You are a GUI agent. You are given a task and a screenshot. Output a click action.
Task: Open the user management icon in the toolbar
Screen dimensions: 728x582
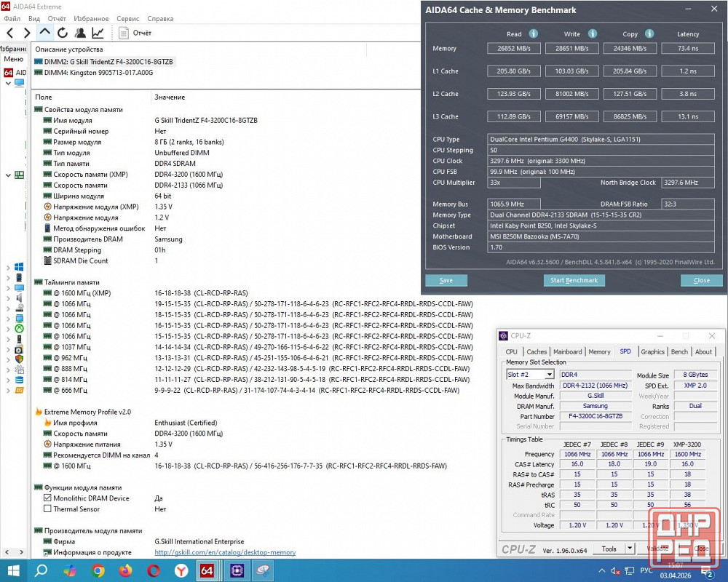[80, 33]
